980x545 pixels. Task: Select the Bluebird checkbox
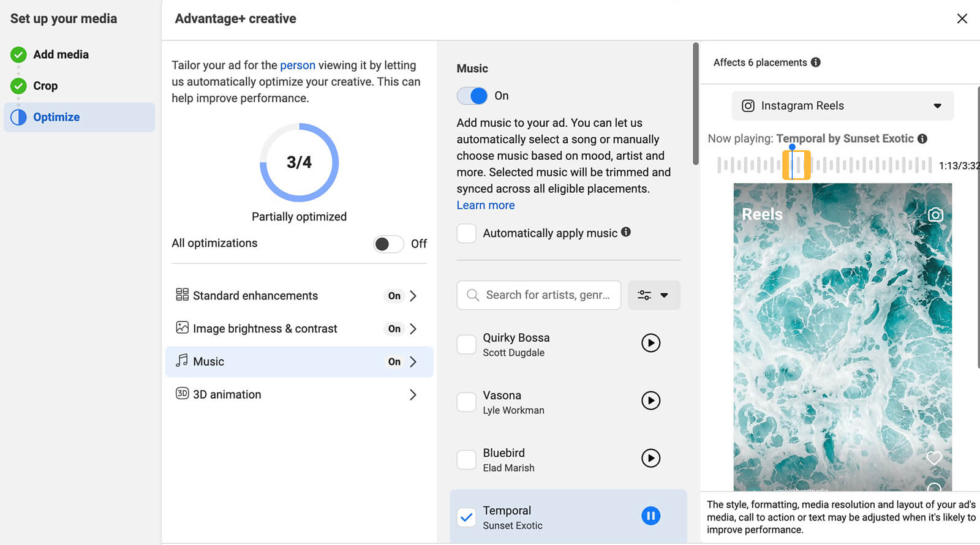point(467,459)
